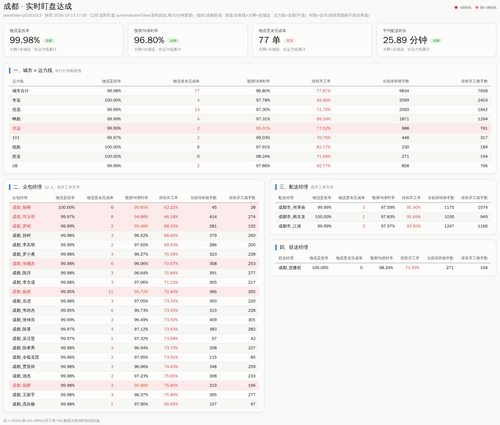Click the section heading 一、城市 × 运力线

click(x=33, y=70)
